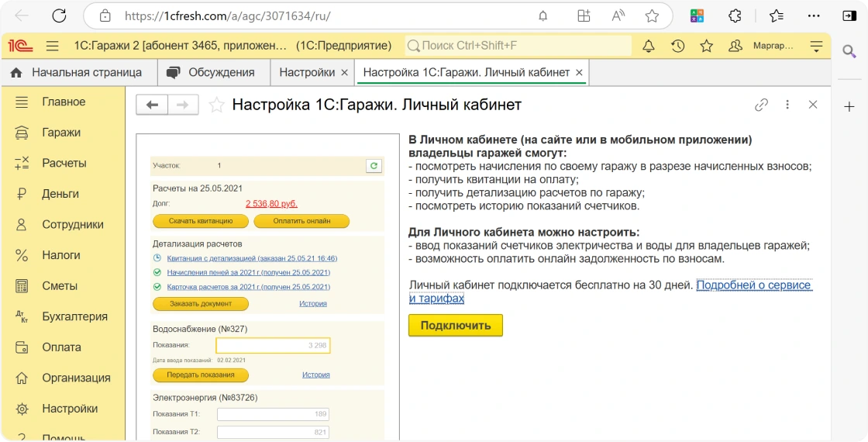Open browser split screen icon
Screen dimensions: 868x442
(584, 16)
